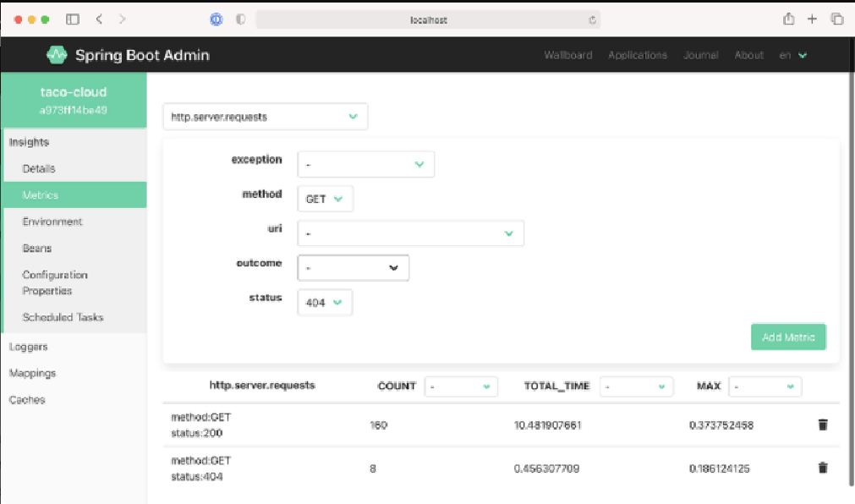Select Configuration Properties in the sidebar

75,282
